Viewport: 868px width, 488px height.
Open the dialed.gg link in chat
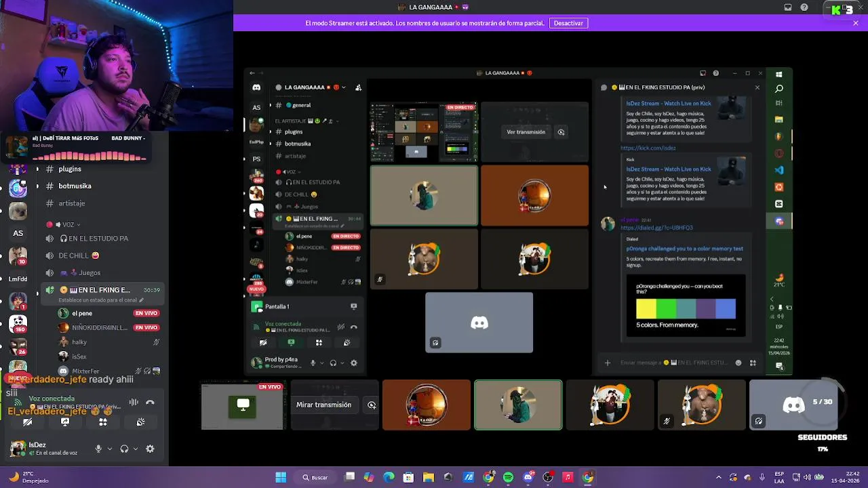click(x=656, y=228)
